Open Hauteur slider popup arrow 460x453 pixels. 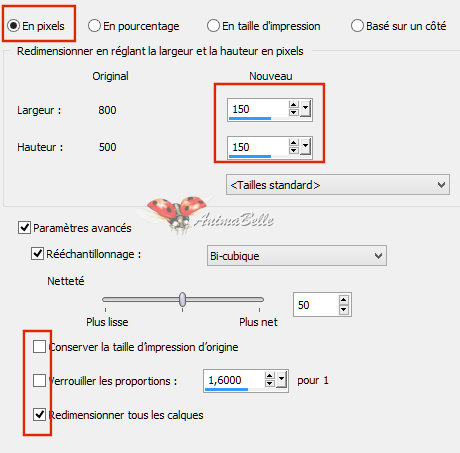click(x=305, y=147)
